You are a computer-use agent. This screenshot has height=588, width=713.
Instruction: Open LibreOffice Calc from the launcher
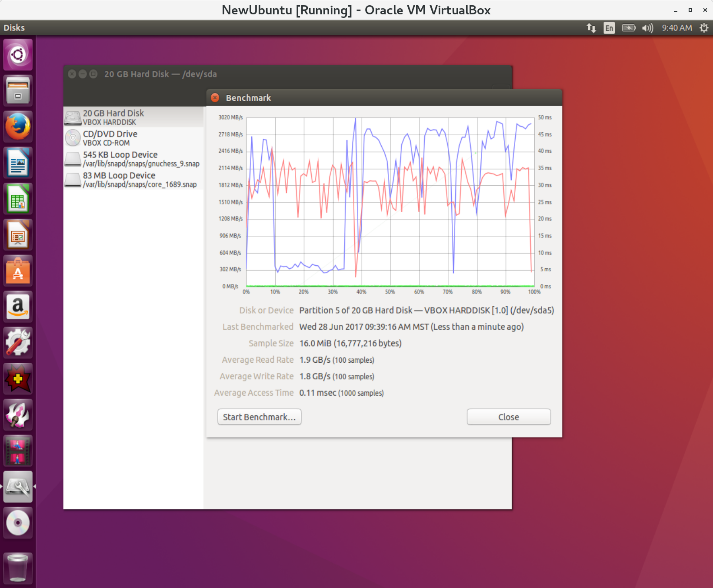click(18, 199)
